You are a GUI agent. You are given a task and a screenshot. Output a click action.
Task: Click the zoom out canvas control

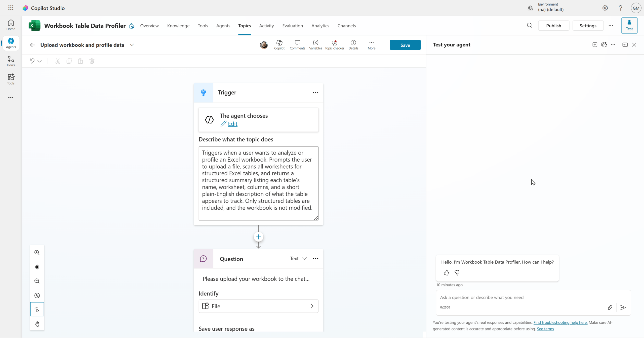coord(37,281)
